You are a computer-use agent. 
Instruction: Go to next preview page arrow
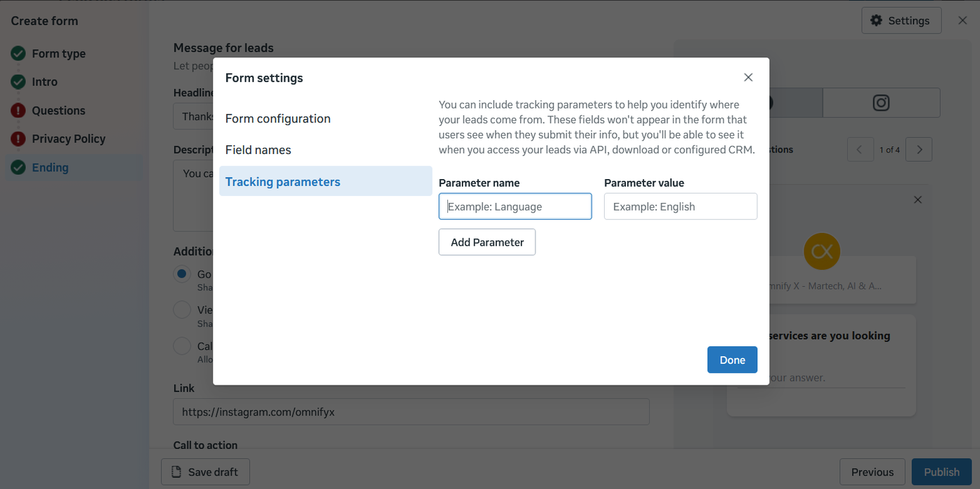pos(919,150)
